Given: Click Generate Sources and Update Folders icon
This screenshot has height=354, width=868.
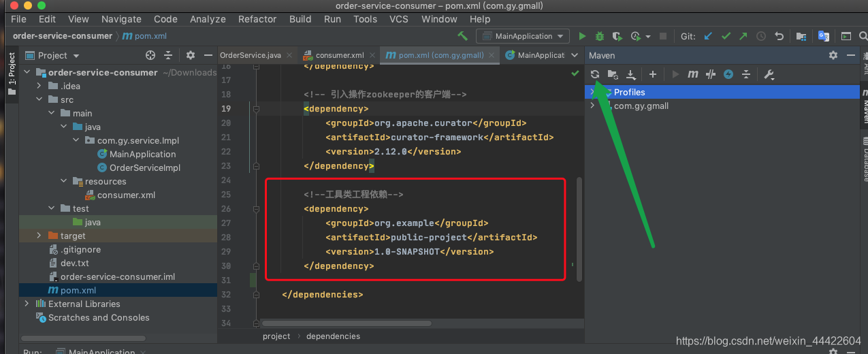Looking at the screenshot, I should click(x=613, y=74).
